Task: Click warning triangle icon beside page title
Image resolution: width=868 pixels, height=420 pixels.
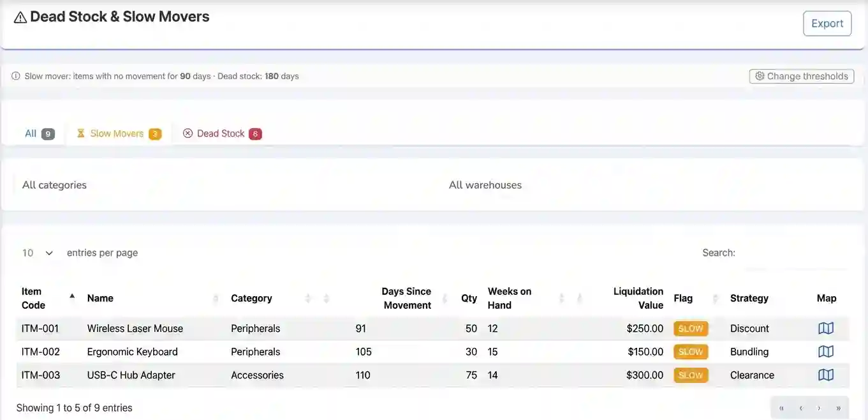Action: 20,18
